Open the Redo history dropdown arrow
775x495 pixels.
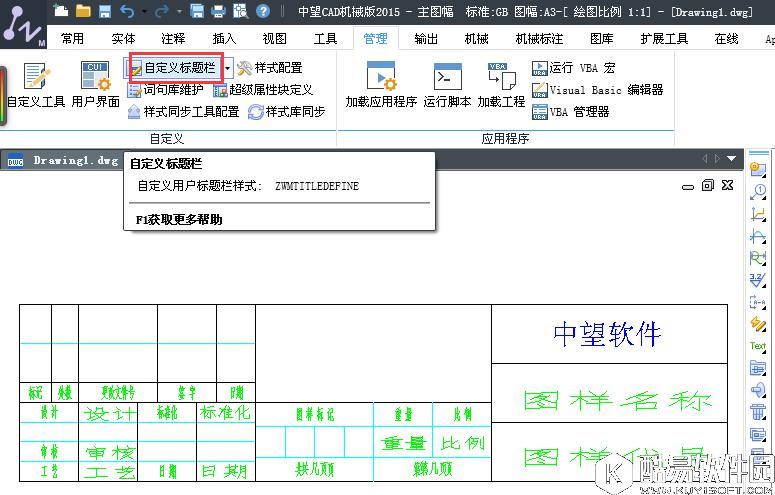click(x=179, y=11)
